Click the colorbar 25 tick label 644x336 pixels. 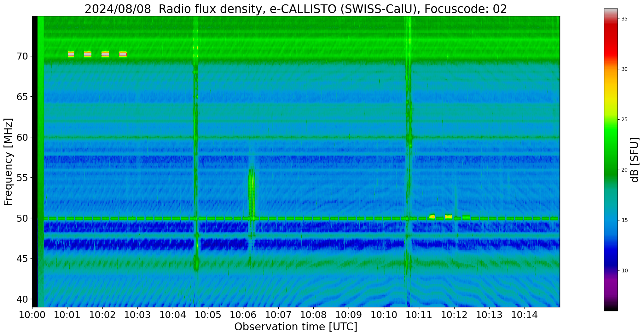624,120
